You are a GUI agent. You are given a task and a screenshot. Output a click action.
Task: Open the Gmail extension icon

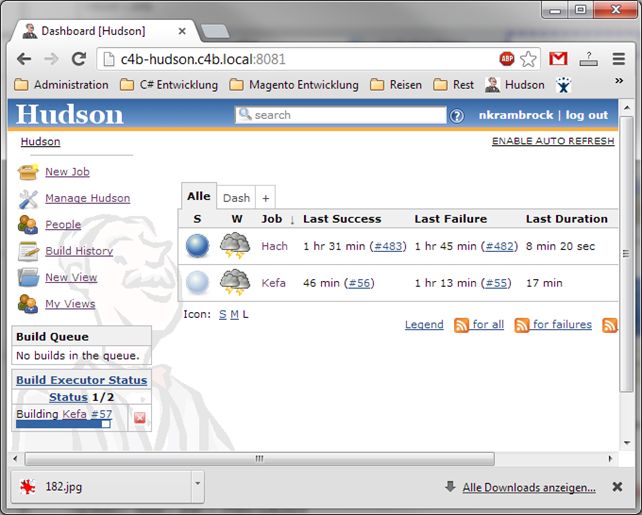(558, 59)
